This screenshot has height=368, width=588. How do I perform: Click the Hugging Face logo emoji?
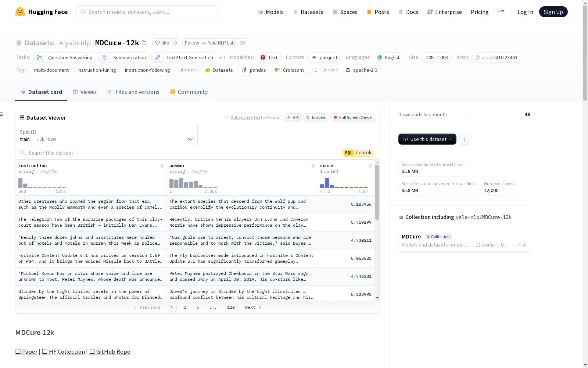(20, 12)
